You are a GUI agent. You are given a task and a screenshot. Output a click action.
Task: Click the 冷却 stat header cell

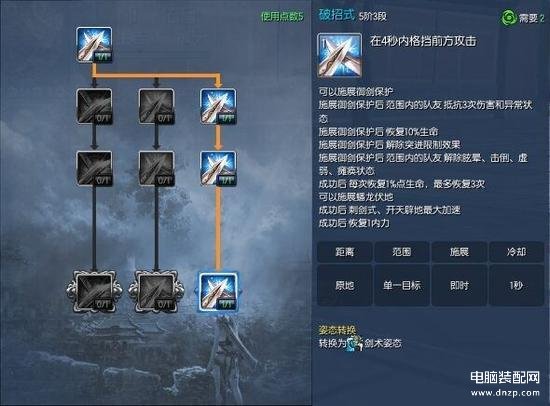pyautogui.click(x=516, y=252)
